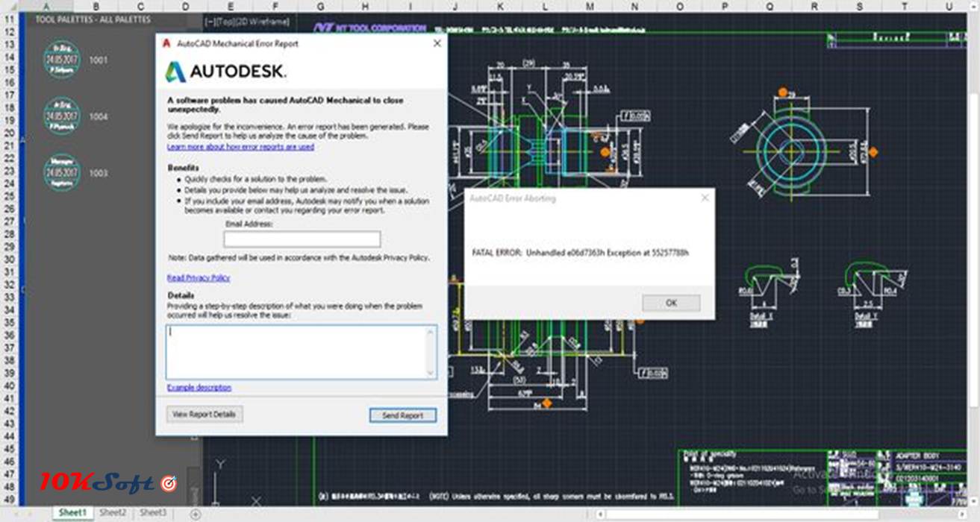
Task: Close the AutoCAD Error Aborting dialog
Action: click(705, 198)
